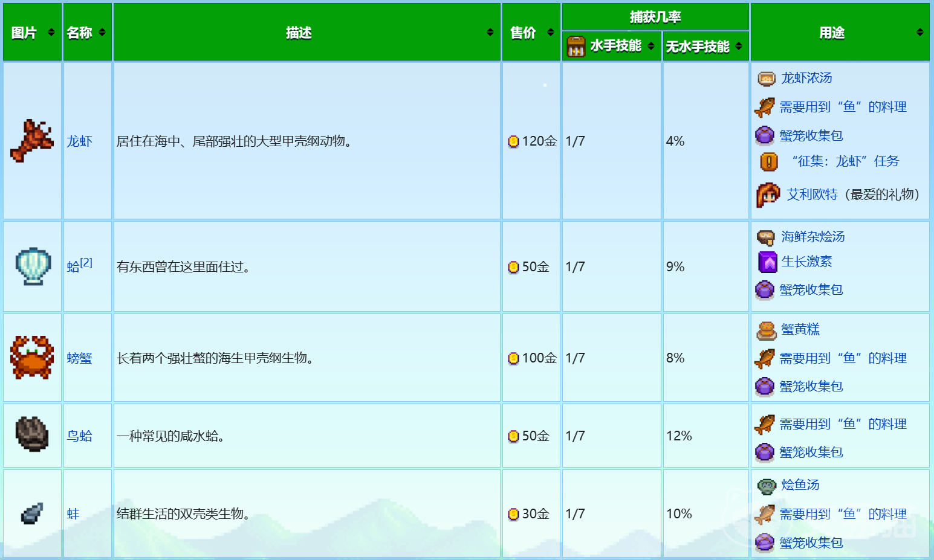The image size is (934, 560).
Task: Click the fish icon in the 龙虾 row uses
Action: [765, 108]
